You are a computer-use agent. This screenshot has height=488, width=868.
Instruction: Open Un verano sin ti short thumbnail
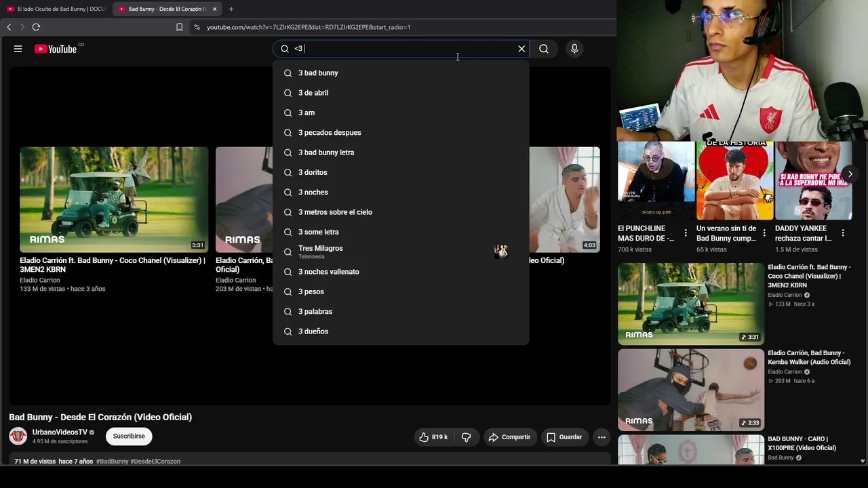735,180
